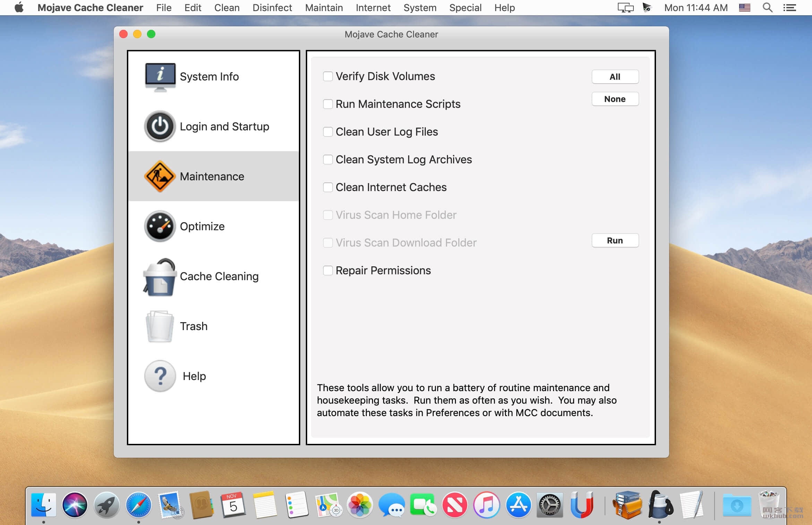812x525 pixels.
Task: Open the Optimize gauge icon
Action: tap(160, 226)
